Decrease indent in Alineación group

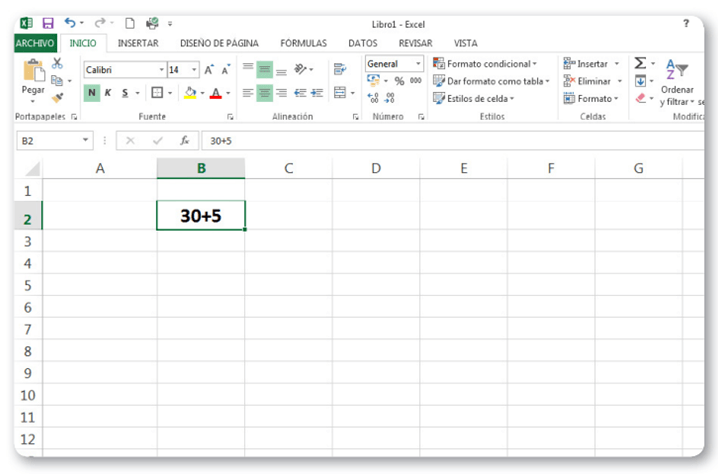tap(300, 93)
